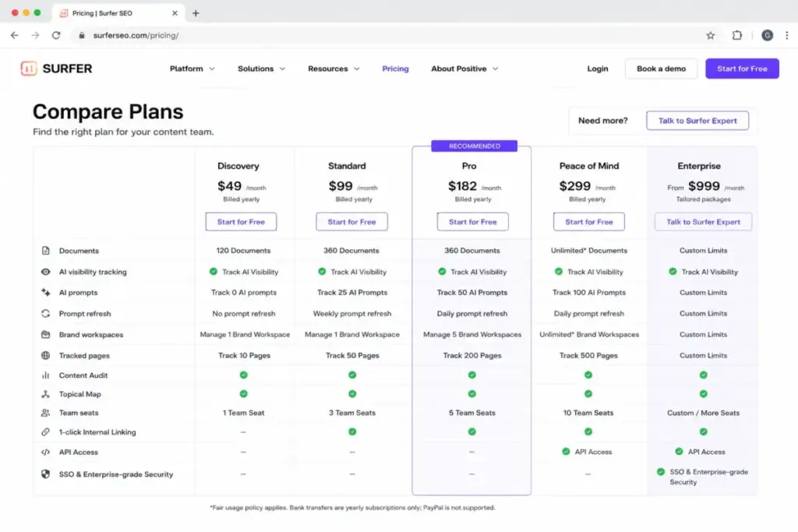798x532 pixels.
Task: Click Manage 5 Brand Workspaces cell
Action: coord(472,335)
